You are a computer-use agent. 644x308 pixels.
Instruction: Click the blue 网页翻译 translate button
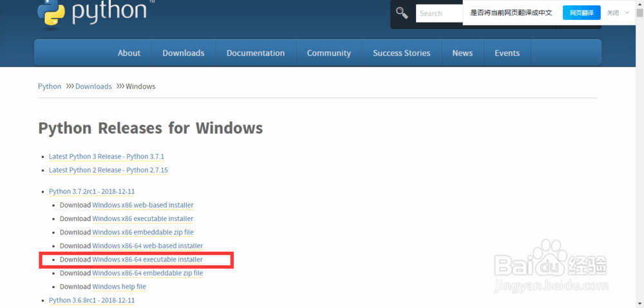click(582, 13)
